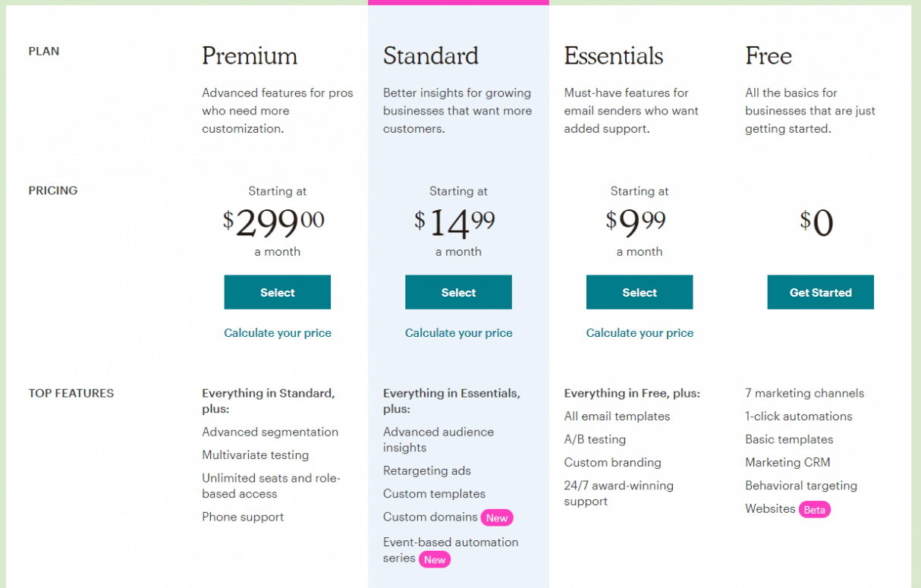Click the New badge on Event-based automation series
This screenshot has height=588, width=921.
coord(434,559)
